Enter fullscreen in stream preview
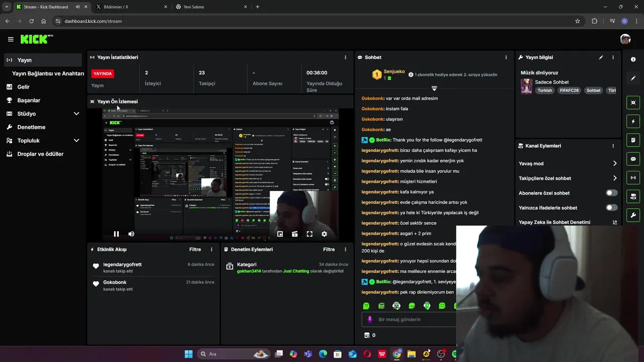Viewport: 644px width, 362px height. coord(309,234)
